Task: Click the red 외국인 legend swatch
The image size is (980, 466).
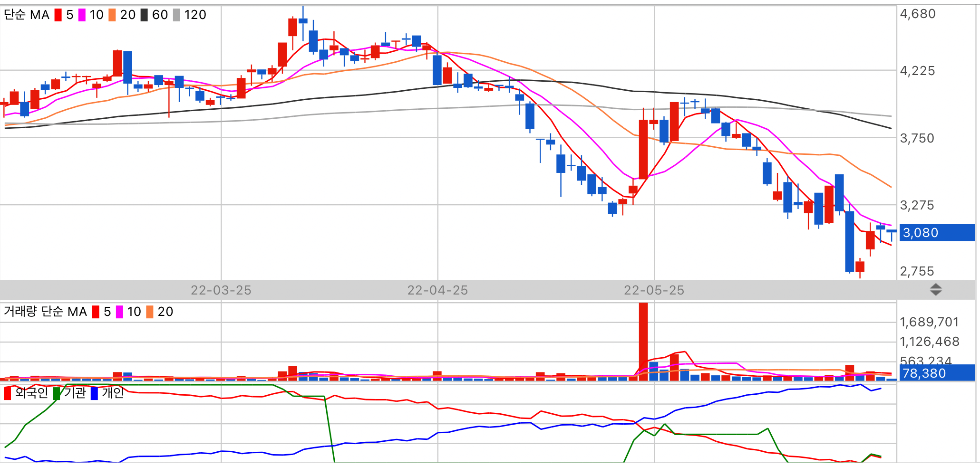Action: [7, 393]
